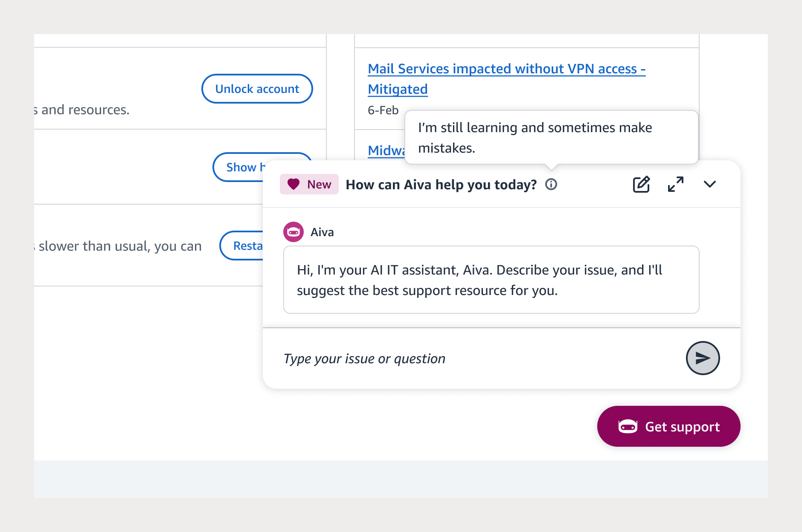The width and height of the screenshot is (802, 532).
Task: Collapse the Aiva chat panel chevron
Action: click(x=710, y=184)
